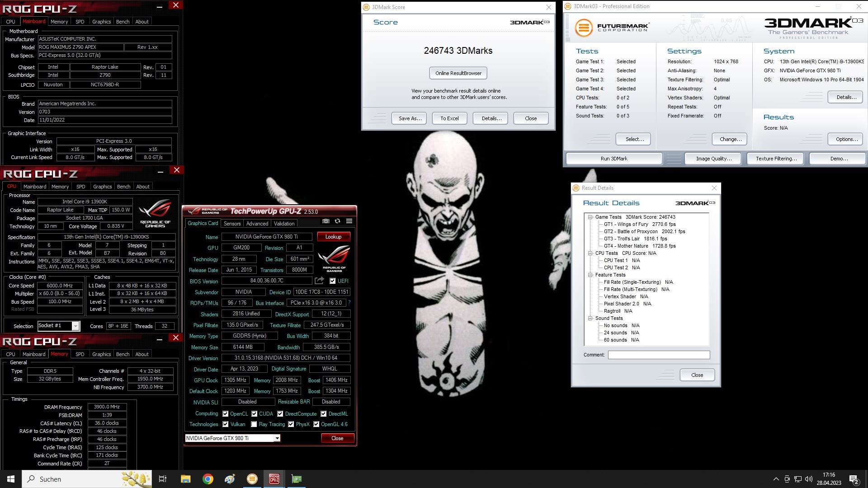Switch to 3DMark03 taskbar icon
This screenshot has height=488, width=868.
tap(252, 479)
